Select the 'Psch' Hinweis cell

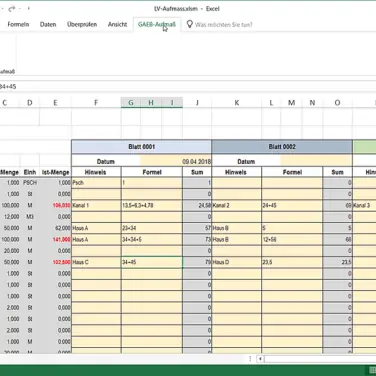pos(96,183)
